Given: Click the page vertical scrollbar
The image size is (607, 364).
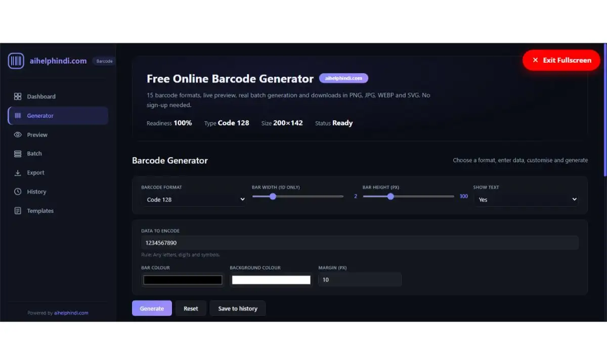Looking at the screenshot, I should click(x=605, y=110).
